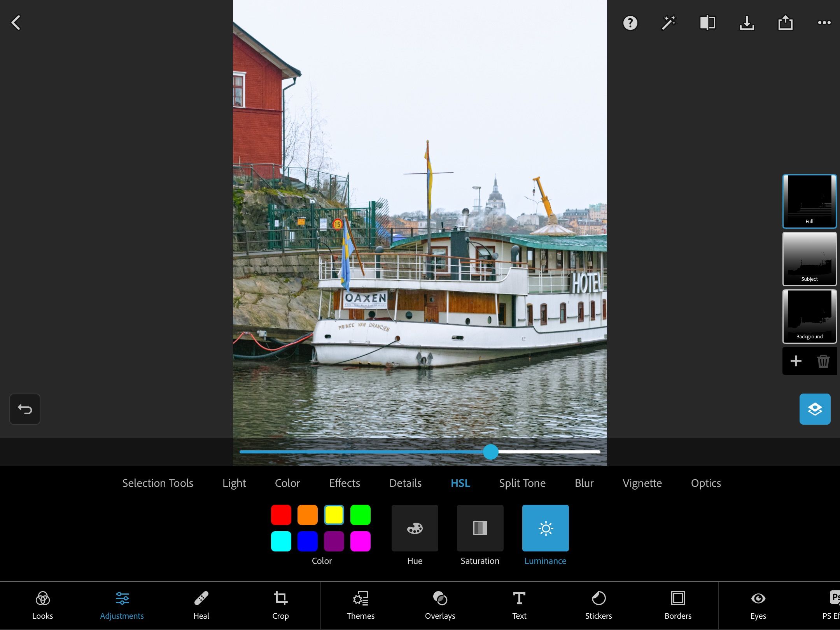Open the layer masking panel

tap(815, 409)
